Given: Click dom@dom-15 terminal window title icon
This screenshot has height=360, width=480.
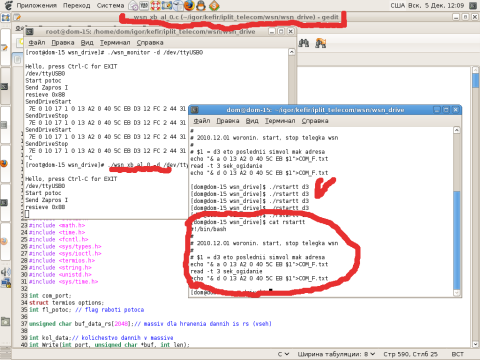Looking at the screenshot, I should coord(195,110).
